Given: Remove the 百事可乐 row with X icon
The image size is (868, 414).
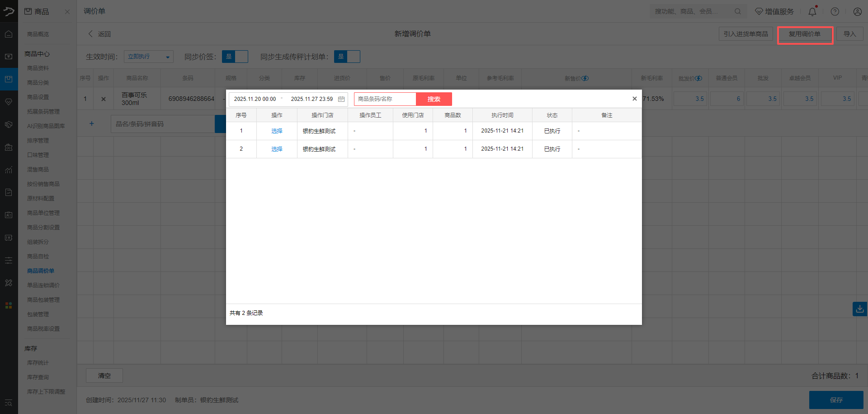Looking at the screenshot, I should [x=104, y=99].
